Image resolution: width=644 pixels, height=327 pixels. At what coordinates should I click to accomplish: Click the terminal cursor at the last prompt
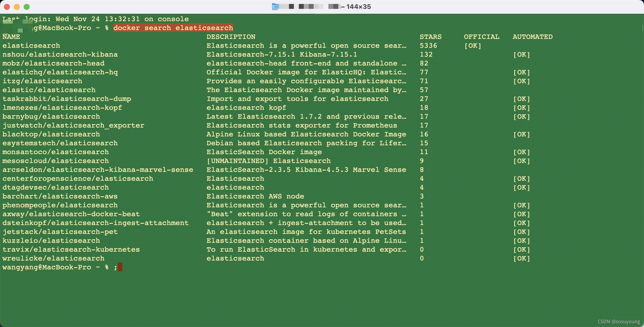[120, 267]
